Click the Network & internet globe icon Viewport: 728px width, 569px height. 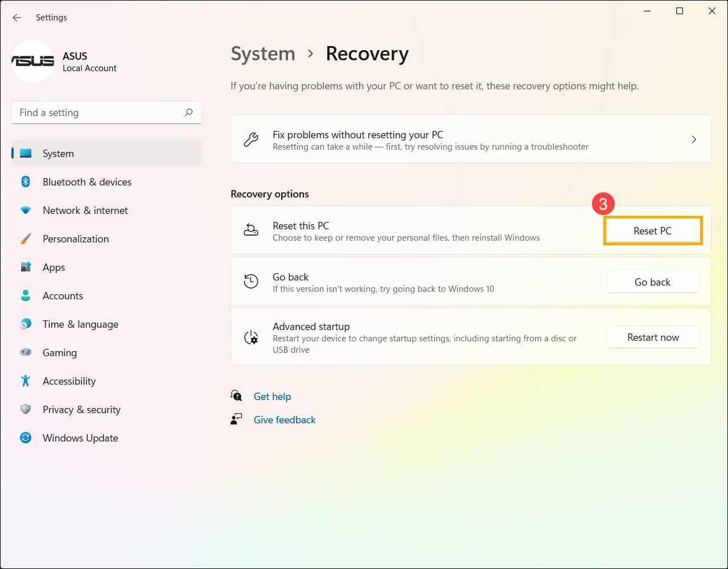[26, 210]
